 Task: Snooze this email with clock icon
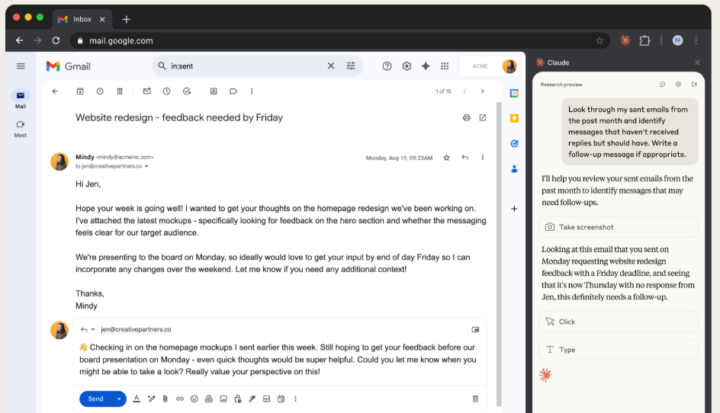point(166,91)
